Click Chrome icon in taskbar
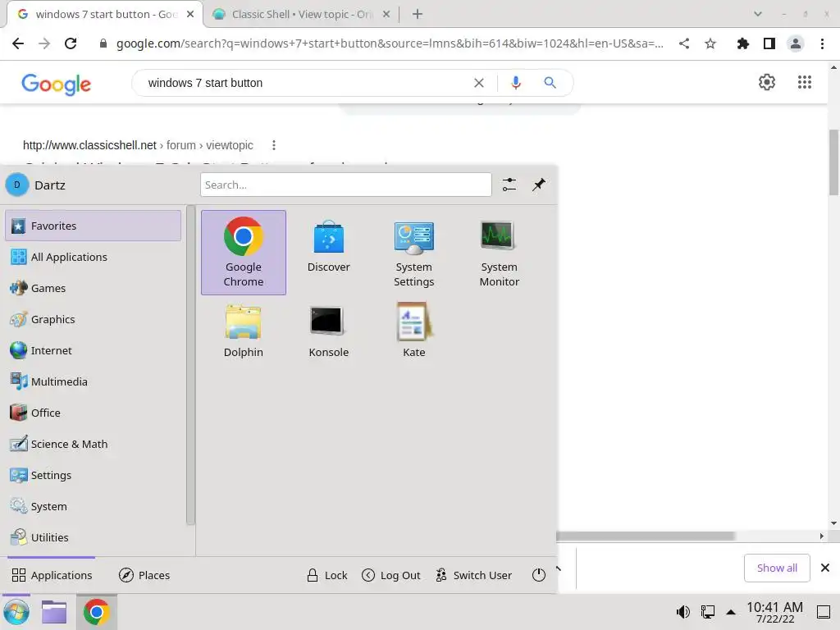840x630 pixels. [x=97, y=612]
